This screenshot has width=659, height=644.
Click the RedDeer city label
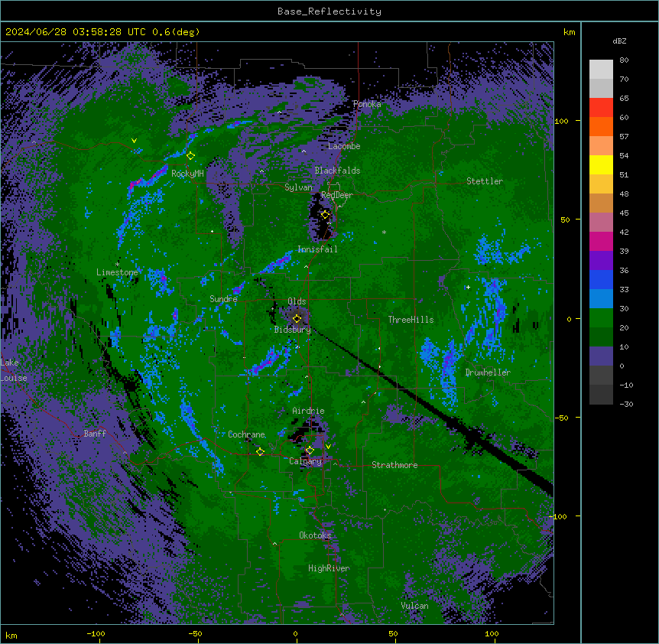point(337,195)
